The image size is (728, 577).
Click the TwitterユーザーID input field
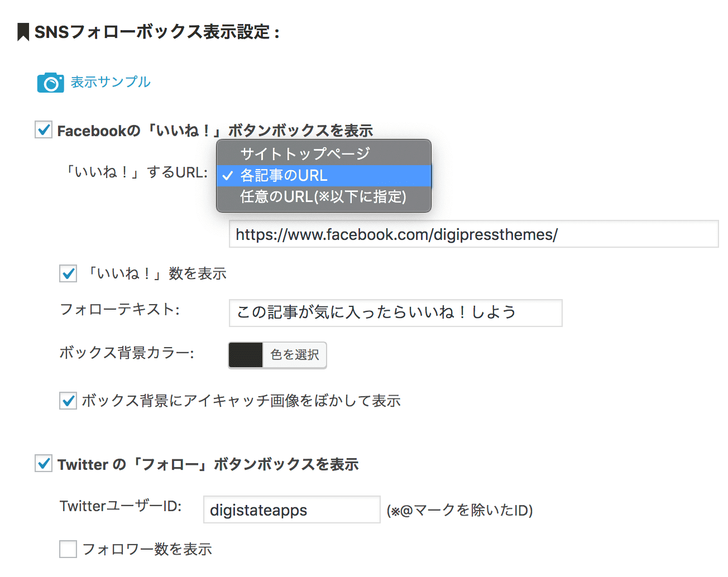pyautogui.click(x=291, y=510)
